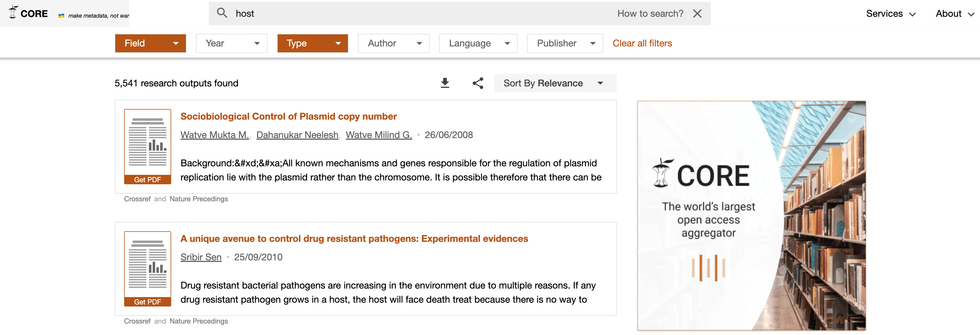Open the Year filter dropdown
The image size is (980, 335).
(231, 43)
